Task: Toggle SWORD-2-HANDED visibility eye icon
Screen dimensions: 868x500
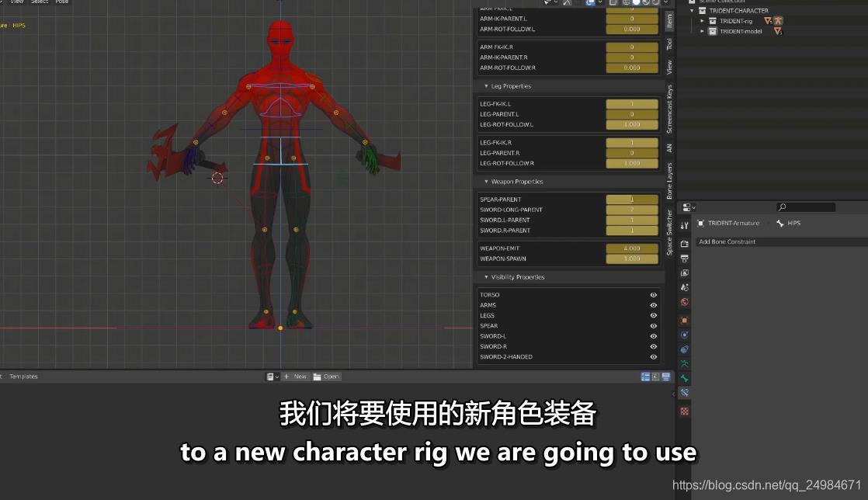Action: pyautogui.click(x=653, y=357)
